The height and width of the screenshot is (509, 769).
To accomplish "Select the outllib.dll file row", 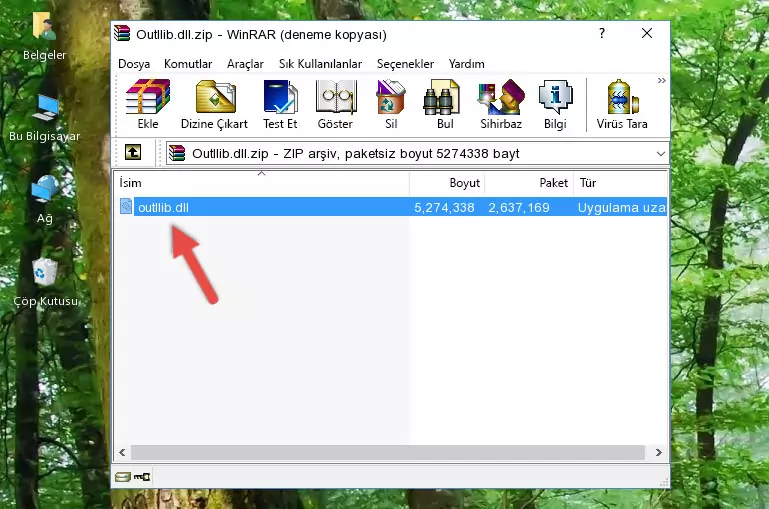I will tap(392, 207).
